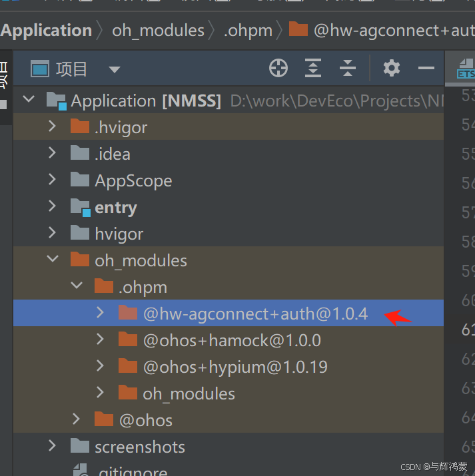Viewport: 475px width, 476px height.
Task: Select the hvigor folder icon
Action: pyautogui.click(x=80, y=232)
